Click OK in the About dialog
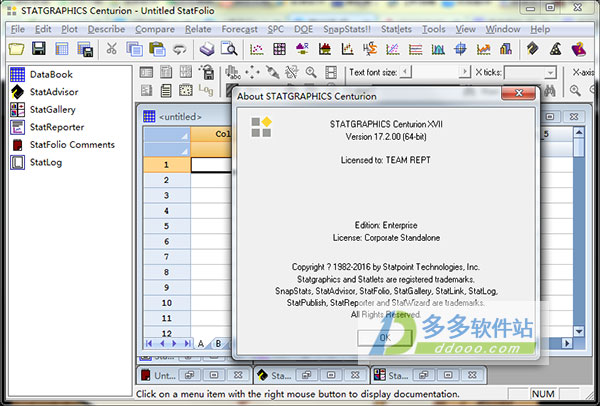 (385, 338)
